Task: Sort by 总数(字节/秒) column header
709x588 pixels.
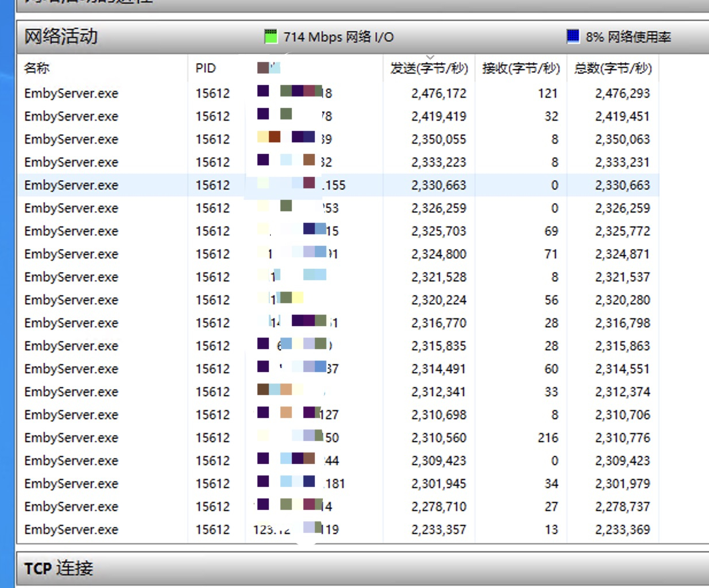Action: 613,68
